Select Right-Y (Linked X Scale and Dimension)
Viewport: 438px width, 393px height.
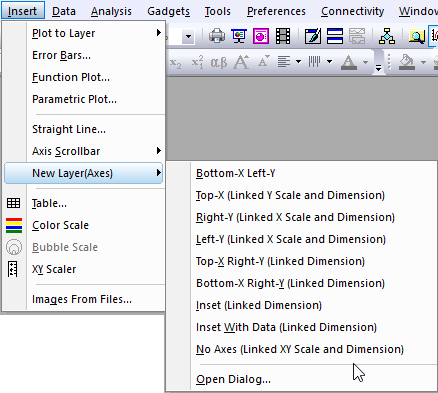click(295, 217)
